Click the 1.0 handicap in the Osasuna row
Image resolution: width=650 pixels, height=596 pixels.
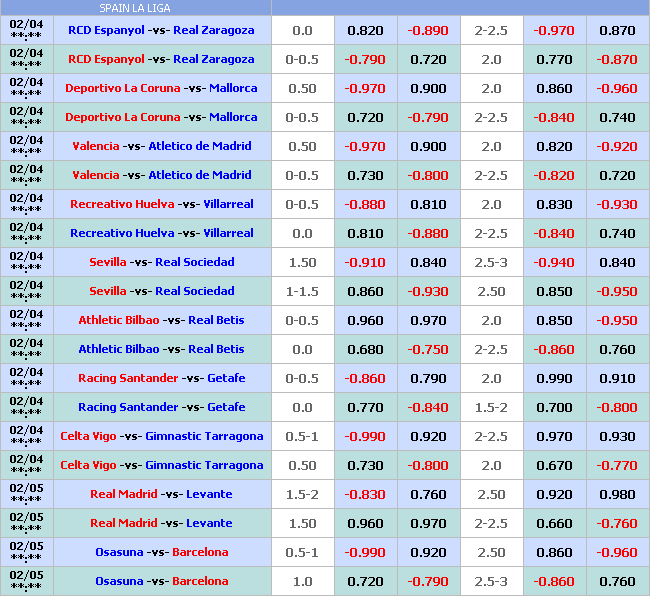[x=302, y=581]
